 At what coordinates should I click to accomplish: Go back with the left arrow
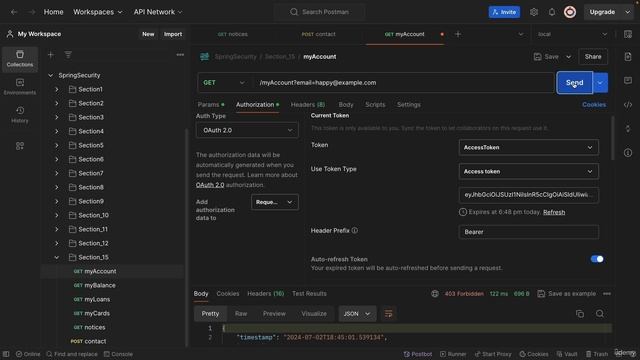pyautogui.click(x=14, y=12)
